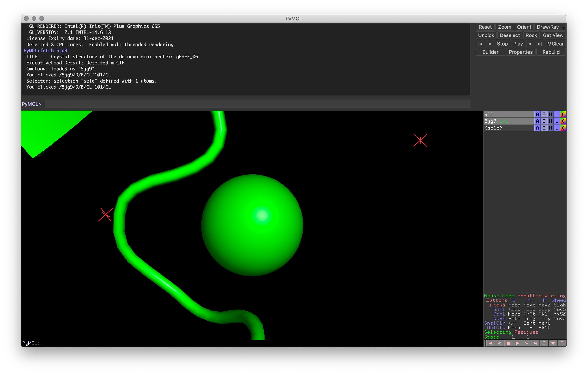Stop playback using bottom square icon
Viewport: 588px width, 375px height.
click(508, 343)
